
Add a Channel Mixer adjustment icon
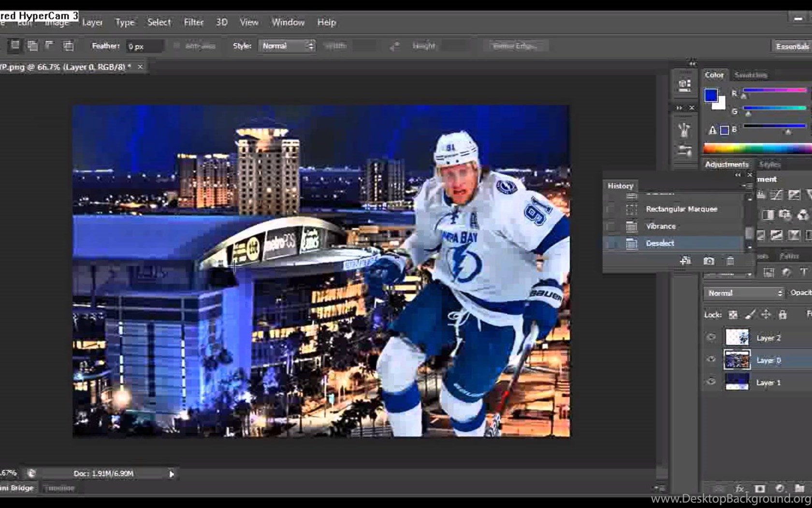(802, 214)
